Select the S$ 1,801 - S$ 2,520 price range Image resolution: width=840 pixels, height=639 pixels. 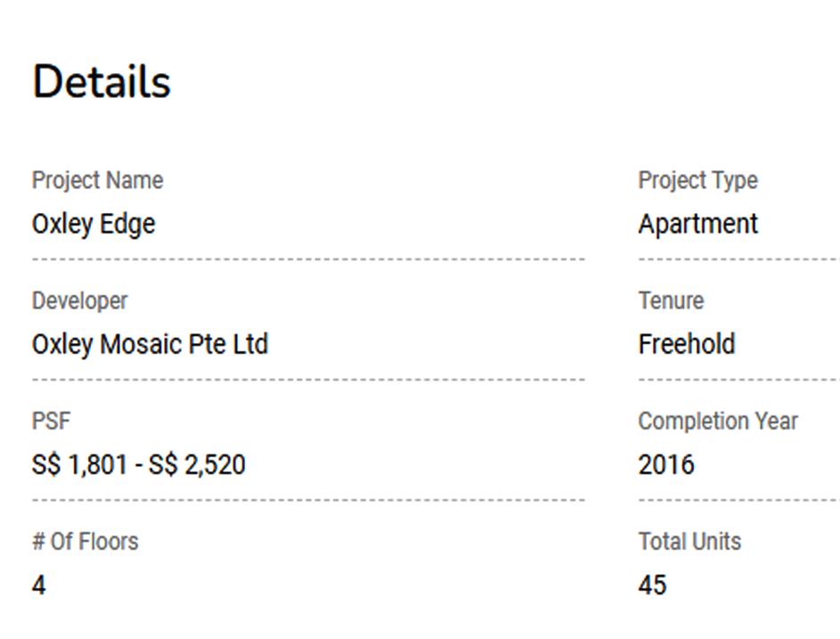tap(139, 464)
